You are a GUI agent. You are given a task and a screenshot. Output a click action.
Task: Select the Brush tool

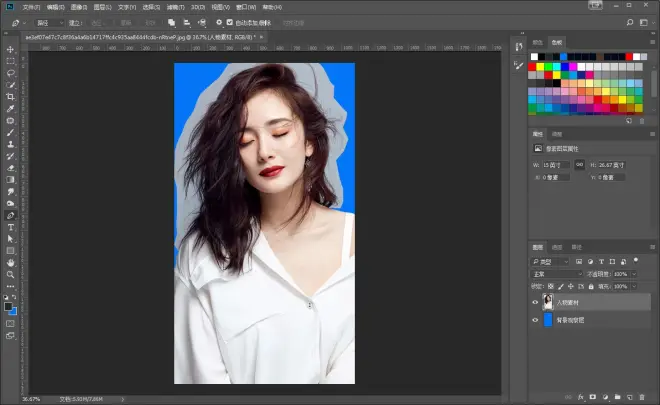click(10, 133)
